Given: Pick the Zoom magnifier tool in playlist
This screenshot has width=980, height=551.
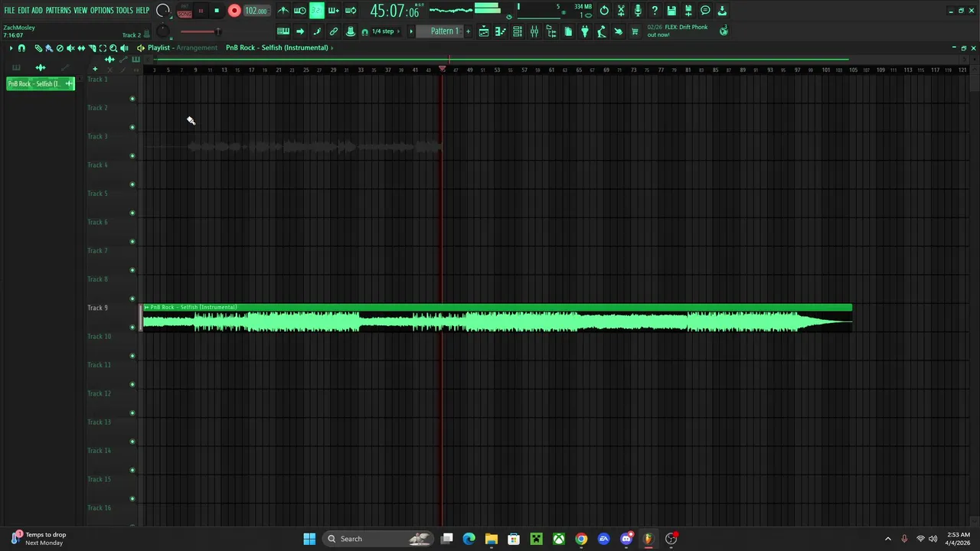Looking at the screenshot, I should [x=113, y=48].
